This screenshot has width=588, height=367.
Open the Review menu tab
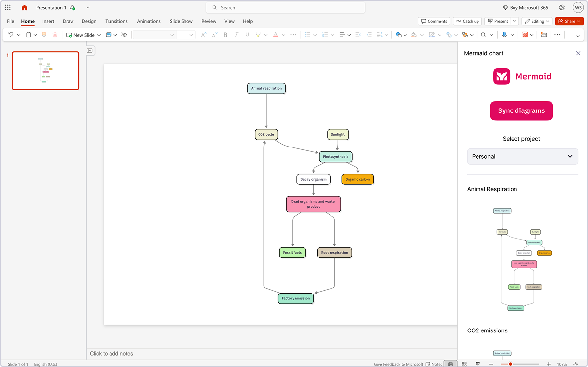click(209, 21)
